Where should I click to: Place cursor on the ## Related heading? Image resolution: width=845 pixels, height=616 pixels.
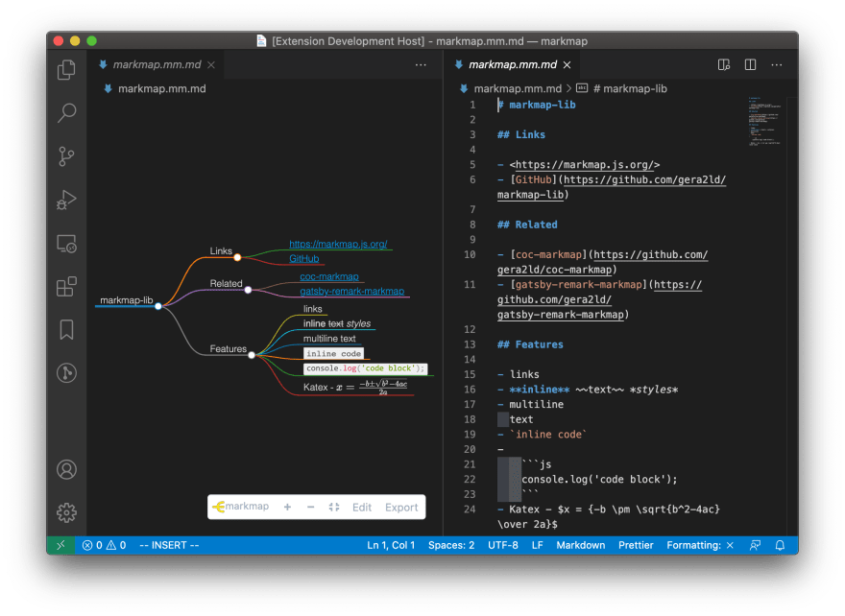click(527, 225)
